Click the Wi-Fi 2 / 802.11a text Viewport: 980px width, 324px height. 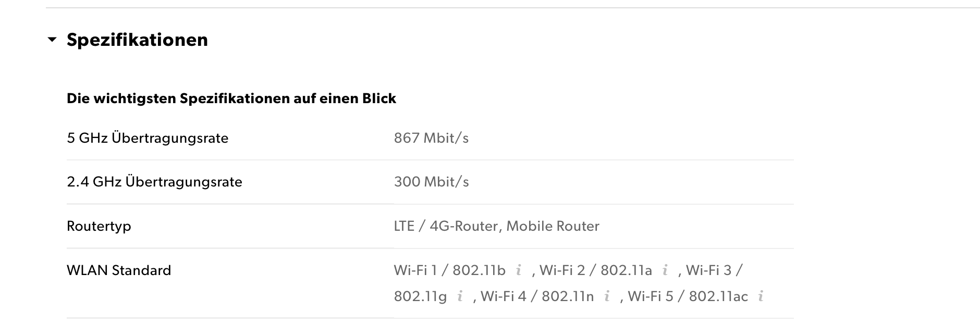point(596,270)
